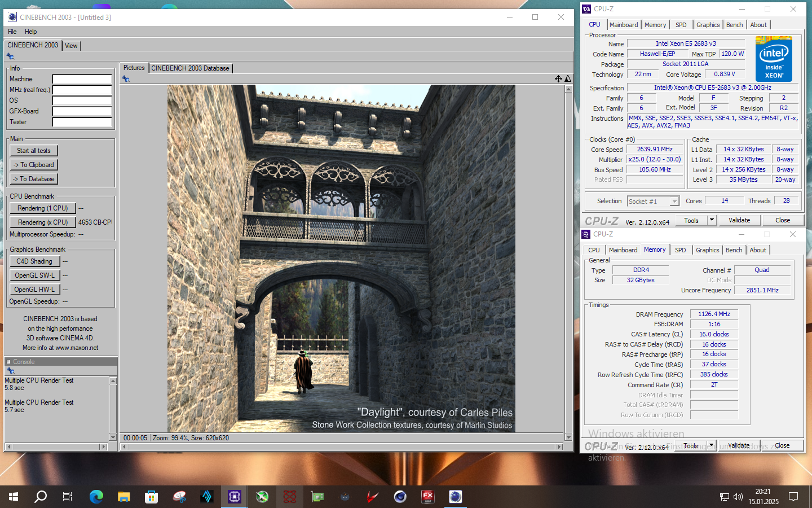Screen dimensions: 812x508
Task: Click the Machine input field
Action: click(82, 79)
